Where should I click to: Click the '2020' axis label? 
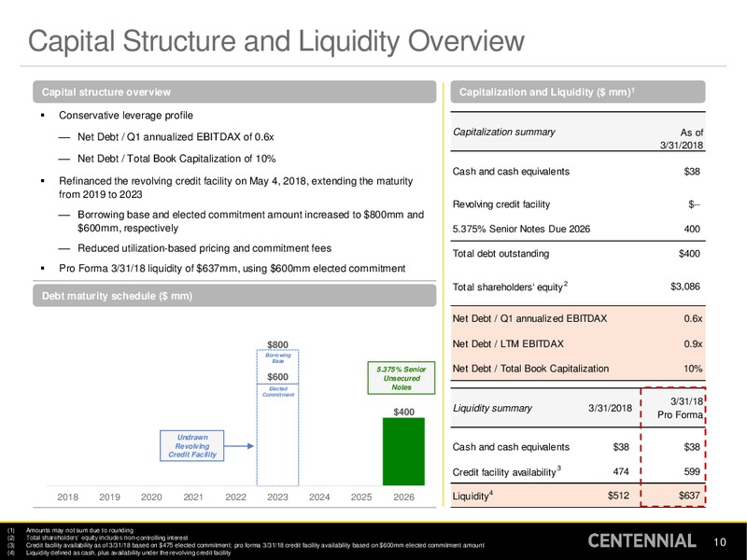click(x=151, y=497)
